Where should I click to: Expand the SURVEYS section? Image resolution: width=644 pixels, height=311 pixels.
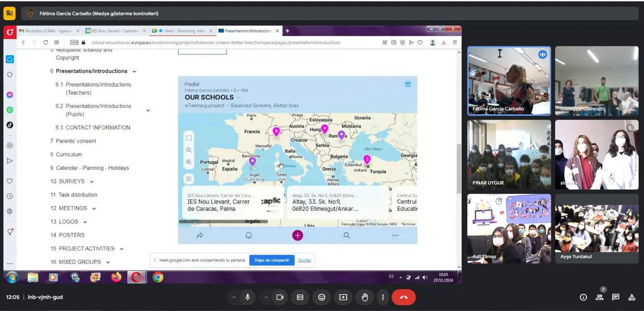pos(91,182)
